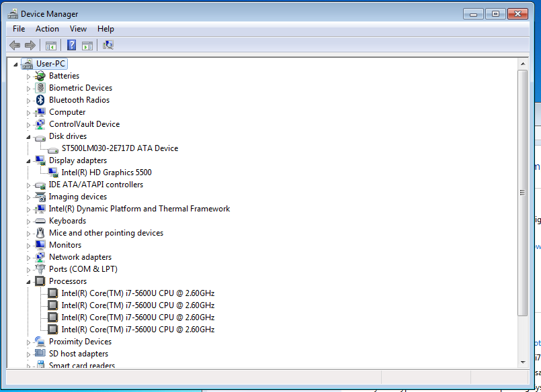Viewport: 541px width, 392px height.
Task: Expand the Batteries node arrow
Action: click(x=29, y=77)
